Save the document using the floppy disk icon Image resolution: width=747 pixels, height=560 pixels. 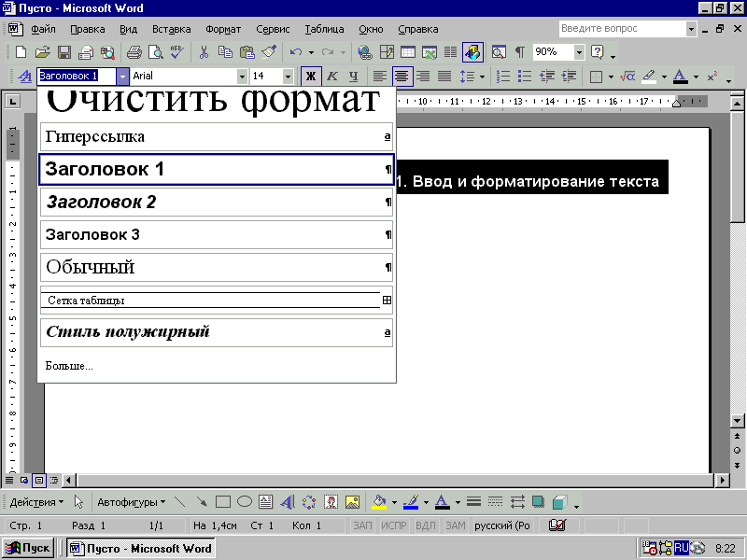pyautogui.click(x=63, y=52)
